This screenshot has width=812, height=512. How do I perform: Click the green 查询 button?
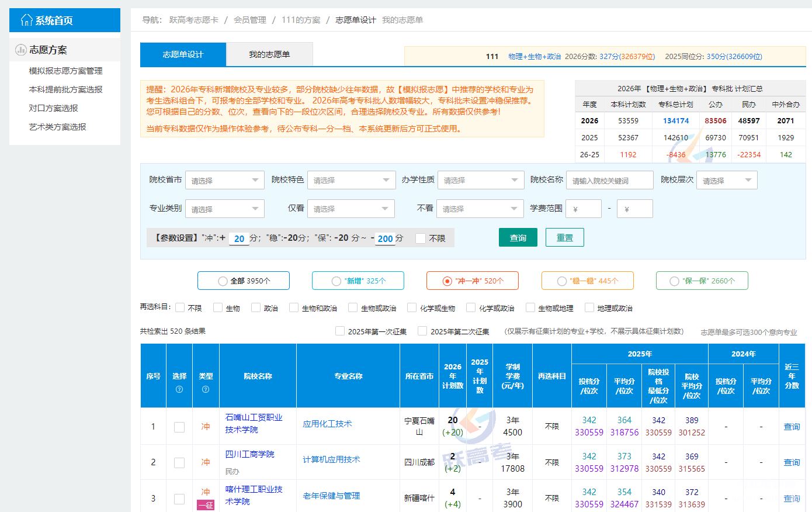click(518, 237)
